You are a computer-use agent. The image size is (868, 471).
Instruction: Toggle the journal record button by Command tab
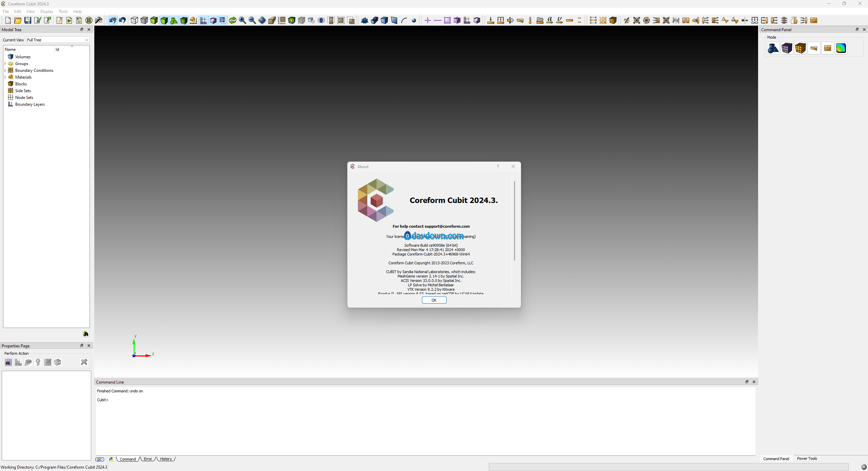click(100, 459)
